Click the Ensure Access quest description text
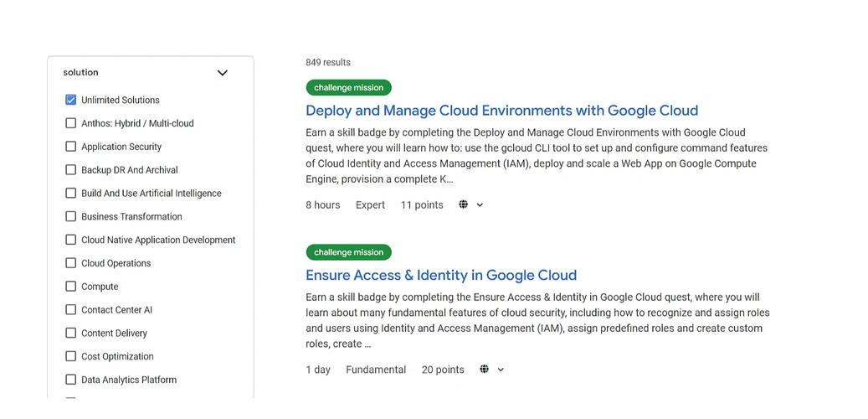This screenshot has width=868, height=419. click(x=537, y=320)
